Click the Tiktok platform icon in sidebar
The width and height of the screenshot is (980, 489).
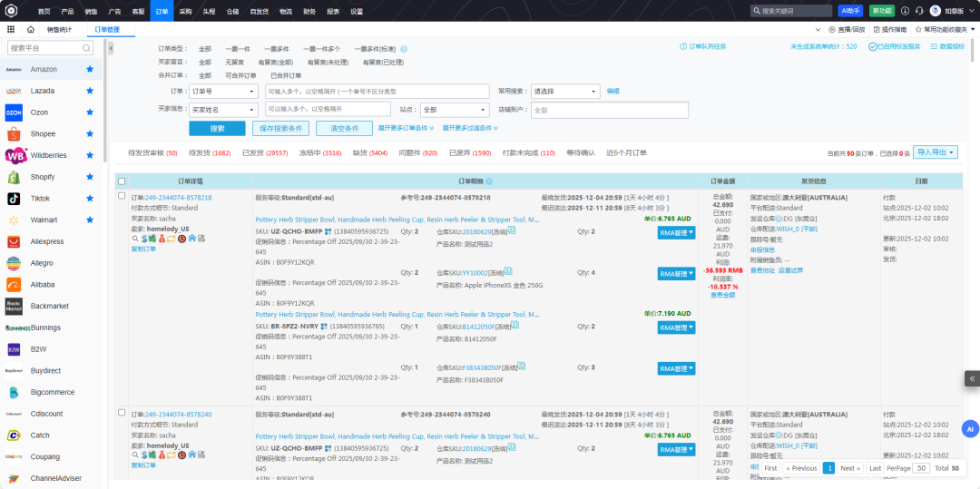pyautogui.click(x=15, y=199)
